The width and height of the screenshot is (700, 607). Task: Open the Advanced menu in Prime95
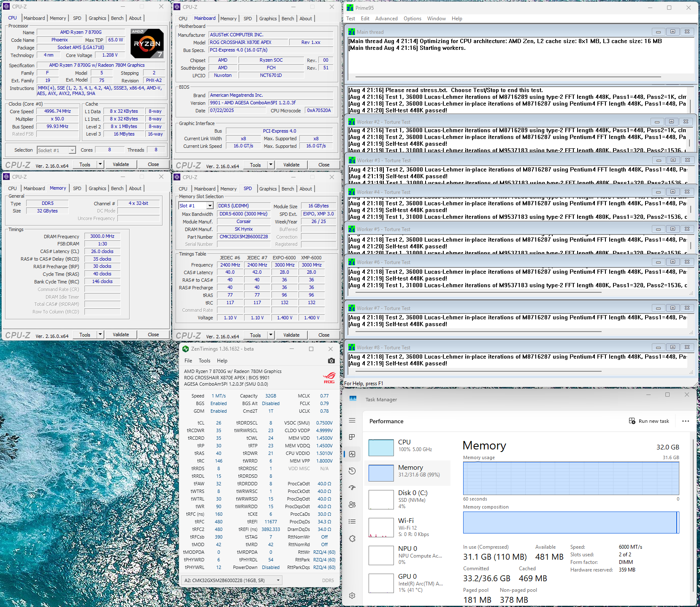tap(386, 19)
